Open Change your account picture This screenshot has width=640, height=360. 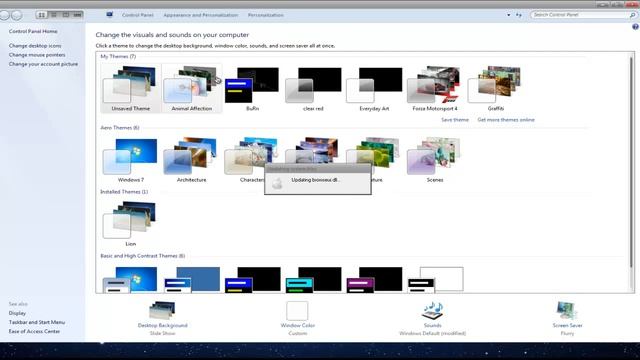tap(43, 64)
